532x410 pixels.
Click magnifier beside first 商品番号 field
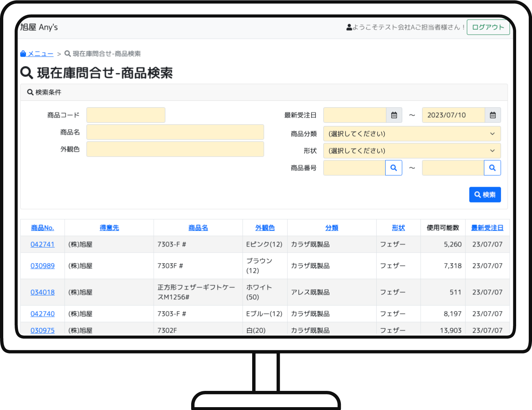(x=393, y=168)
